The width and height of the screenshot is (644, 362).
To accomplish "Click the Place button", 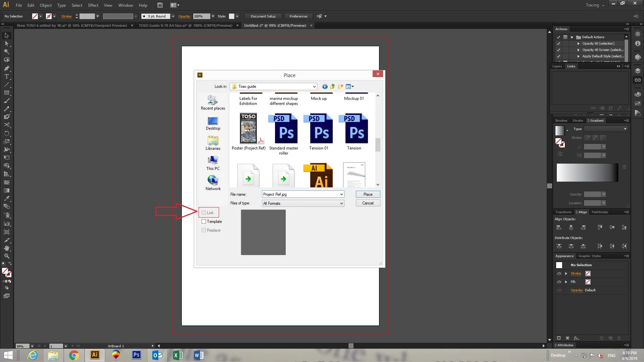I will pyautogui.click(x=368, y=194).
